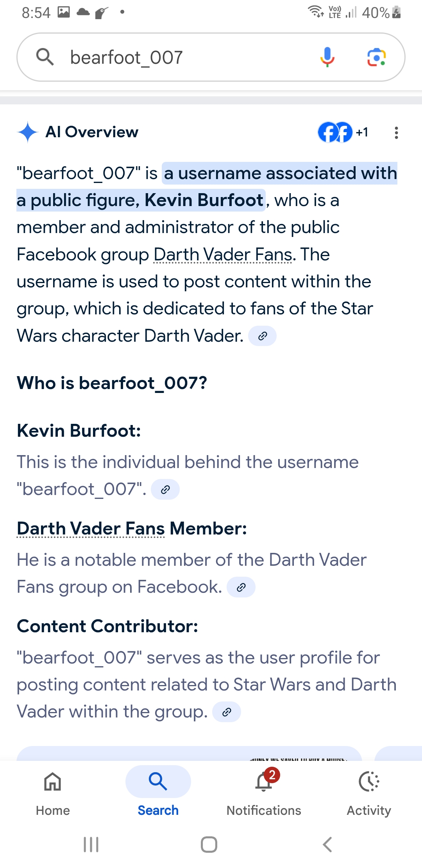Open source link after 'Fans group on Facebook.'
422x868 pixels.
(x=241, y=587)
